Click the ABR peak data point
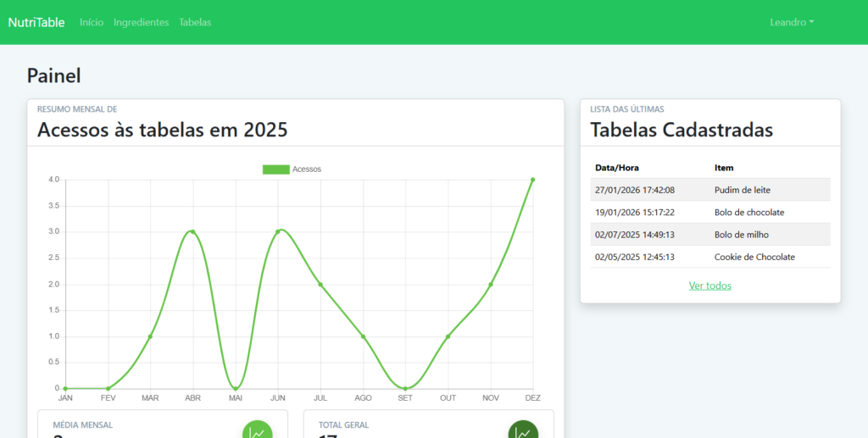This screenshot has height=438, width=868. (192, 231)
